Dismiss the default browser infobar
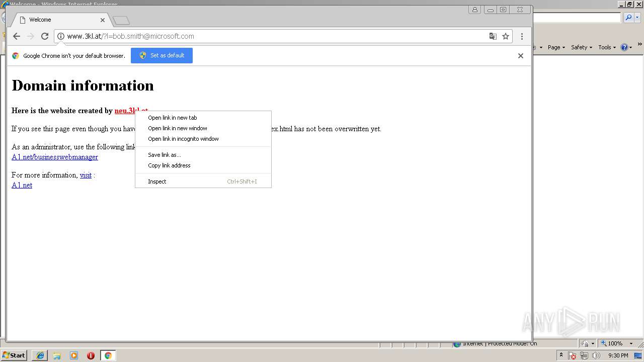Viewport: 644px width, 362px height. [521, 56]
